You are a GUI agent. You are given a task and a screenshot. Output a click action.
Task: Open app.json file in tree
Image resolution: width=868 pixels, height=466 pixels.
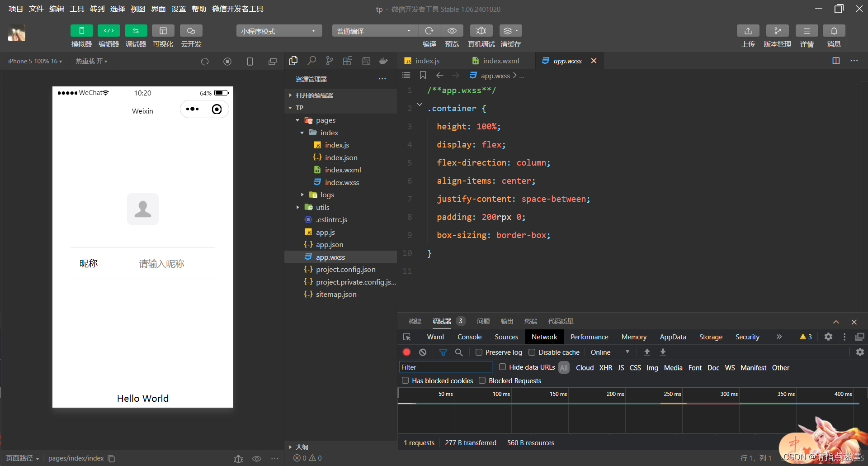coord(340,244)
